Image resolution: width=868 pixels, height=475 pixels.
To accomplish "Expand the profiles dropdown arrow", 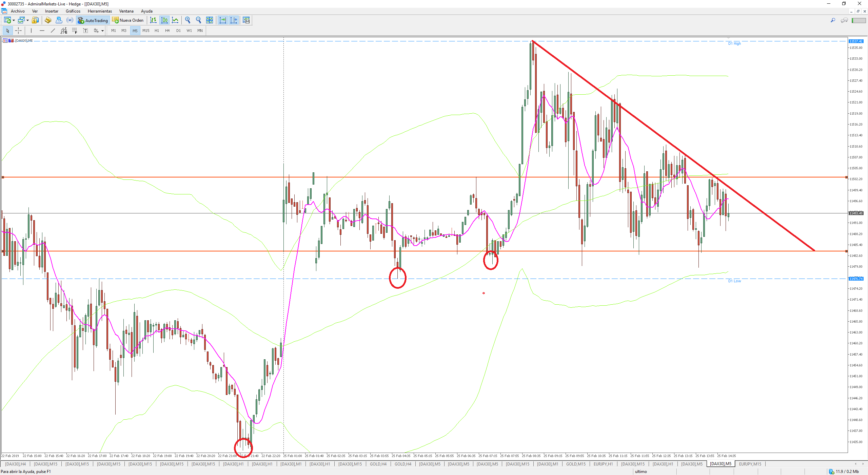I will tap(27, 20).
